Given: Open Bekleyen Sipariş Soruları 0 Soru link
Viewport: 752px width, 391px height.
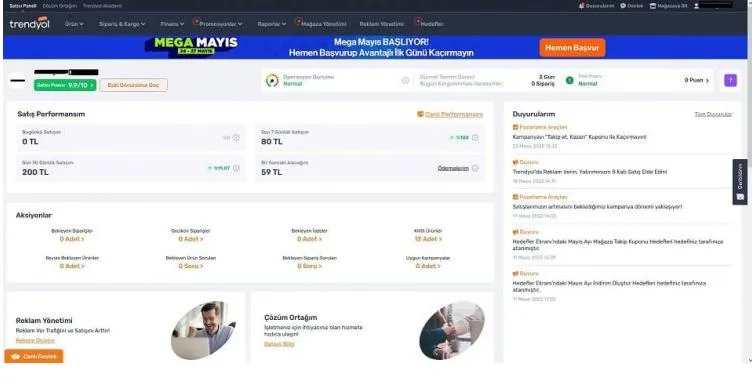Looking at the screenshot, I should click(310, 266).
